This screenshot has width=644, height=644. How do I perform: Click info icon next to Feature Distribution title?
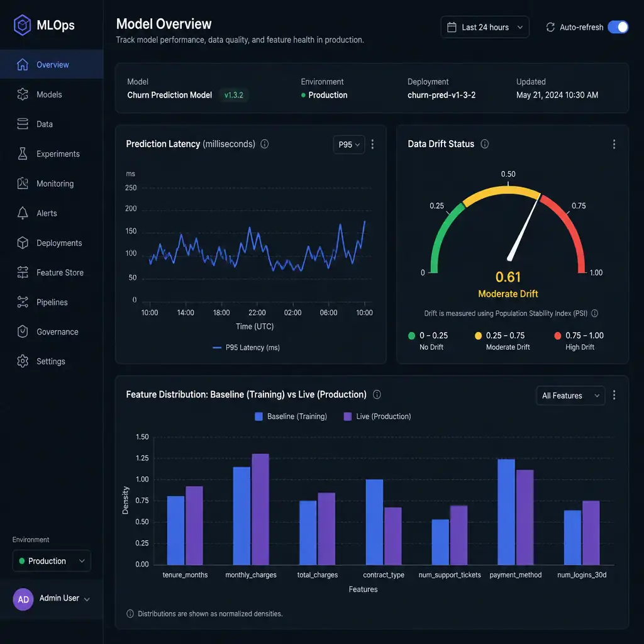tap(377, 394)
